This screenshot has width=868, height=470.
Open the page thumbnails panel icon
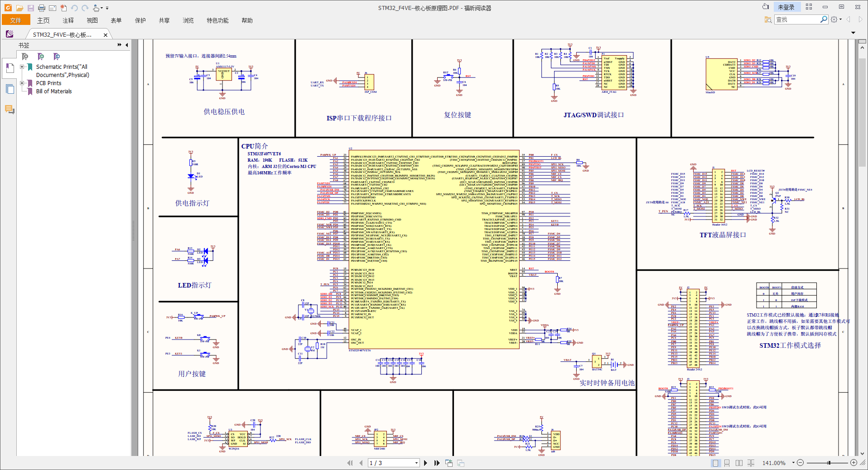(10, 89)
